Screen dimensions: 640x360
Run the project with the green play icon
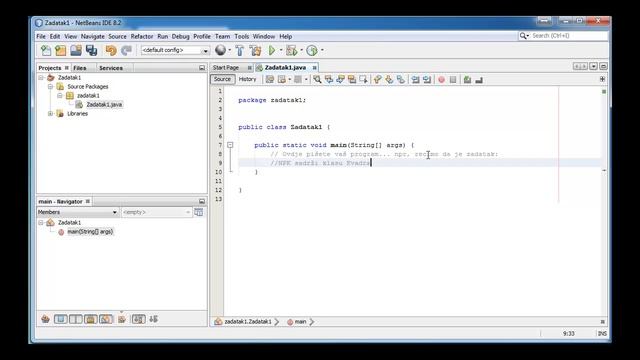point(272,50)
